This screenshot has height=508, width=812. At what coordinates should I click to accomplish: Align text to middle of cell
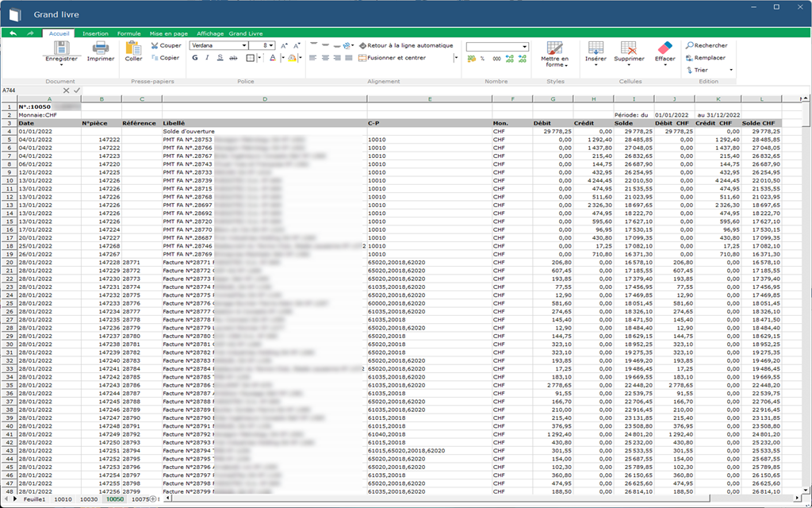[x=325, y=45]
